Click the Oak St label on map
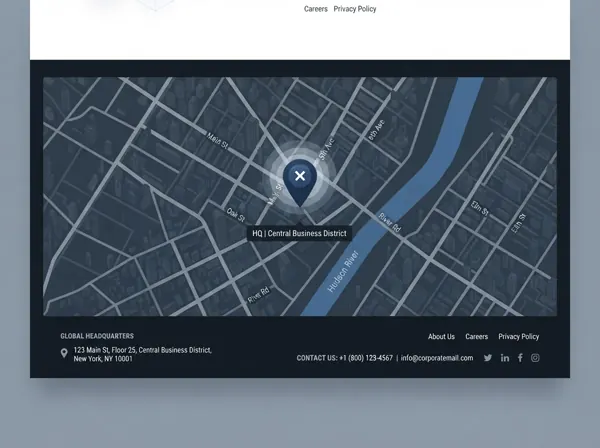Screen dimensions: 600x448 pos(235,215)
